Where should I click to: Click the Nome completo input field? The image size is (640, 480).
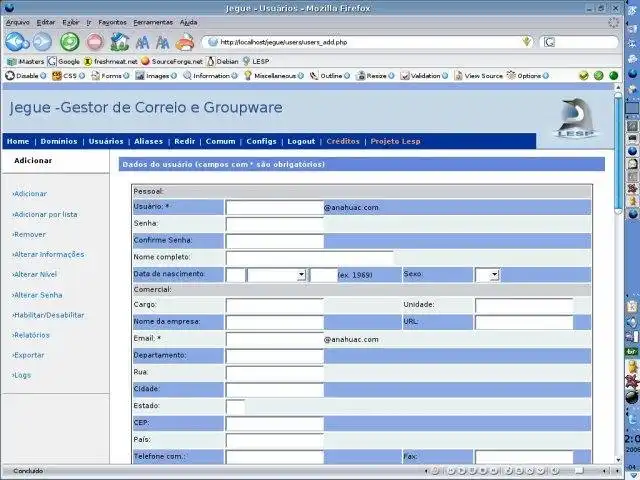[x=310, y=258]
